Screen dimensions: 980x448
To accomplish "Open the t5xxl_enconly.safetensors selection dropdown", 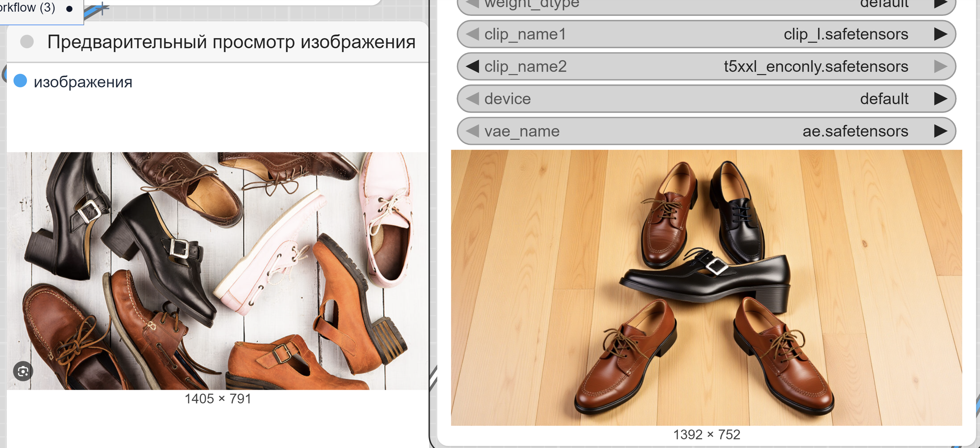I will pos(815,67).
